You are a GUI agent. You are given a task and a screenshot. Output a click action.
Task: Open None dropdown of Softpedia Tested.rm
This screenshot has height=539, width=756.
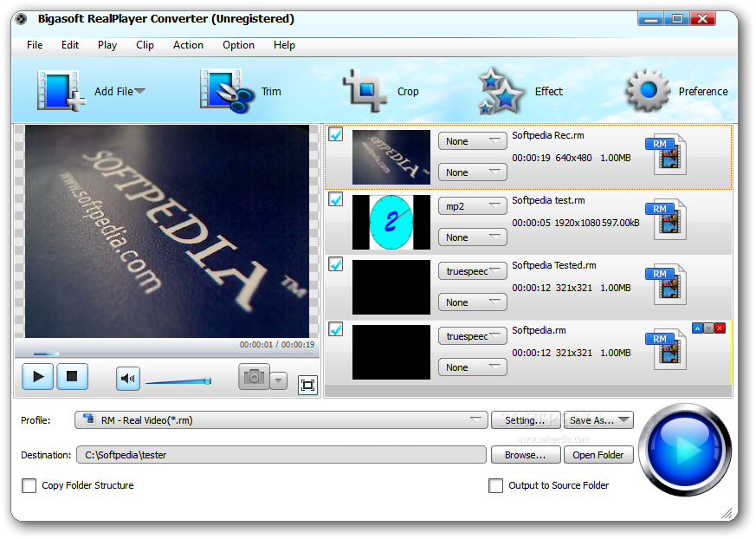473,302
